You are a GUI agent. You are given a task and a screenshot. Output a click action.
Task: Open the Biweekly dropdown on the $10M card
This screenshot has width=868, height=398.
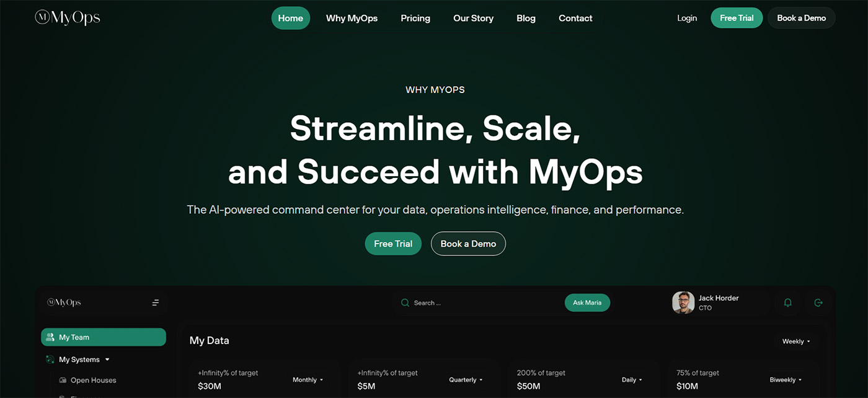point(786,380)
